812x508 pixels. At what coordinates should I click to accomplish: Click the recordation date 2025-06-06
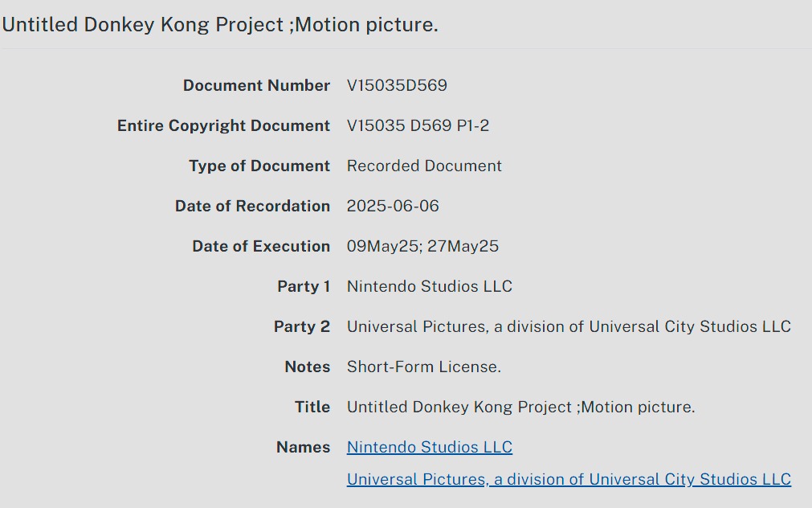click(393, 206)
